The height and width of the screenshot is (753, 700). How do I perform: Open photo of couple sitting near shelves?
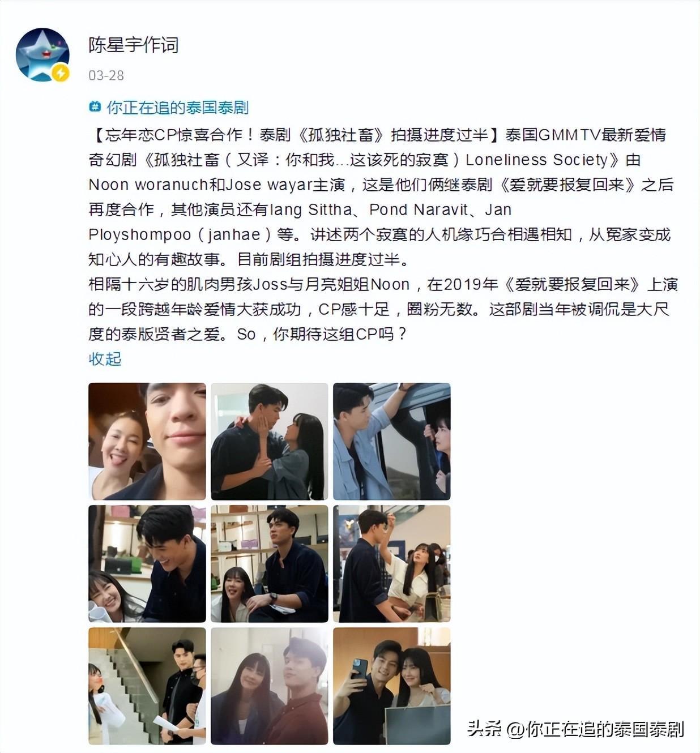[x=270, y=564]
